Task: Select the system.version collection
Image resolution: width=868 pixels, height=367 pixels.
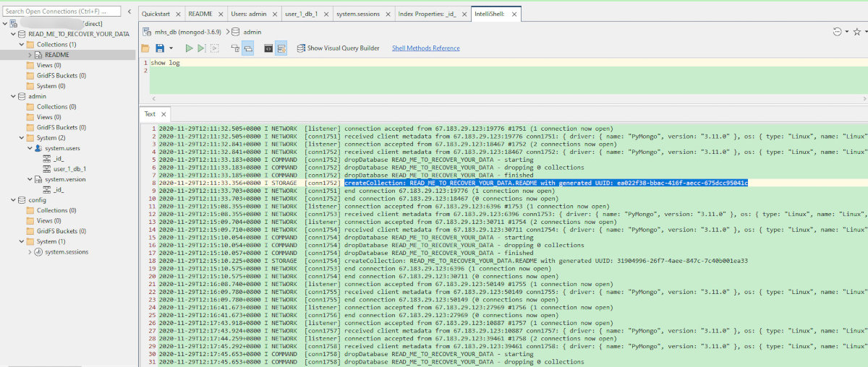Action: 65,179
